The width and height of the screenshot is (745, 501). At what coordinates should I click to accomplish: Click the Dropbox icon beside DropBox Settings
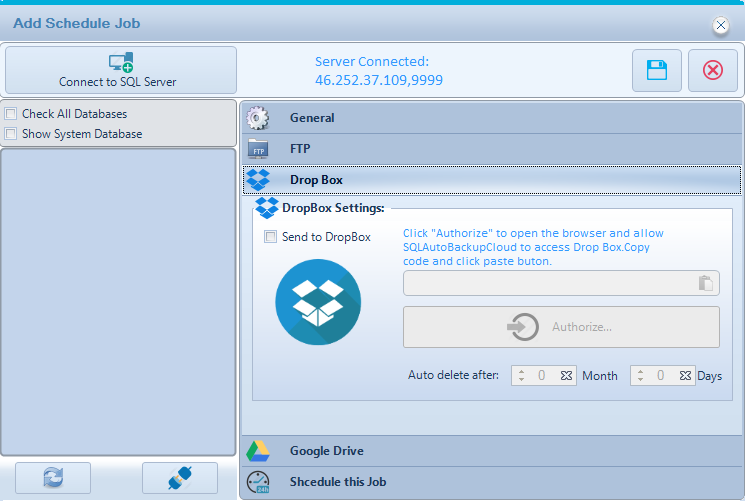point(267,208)
